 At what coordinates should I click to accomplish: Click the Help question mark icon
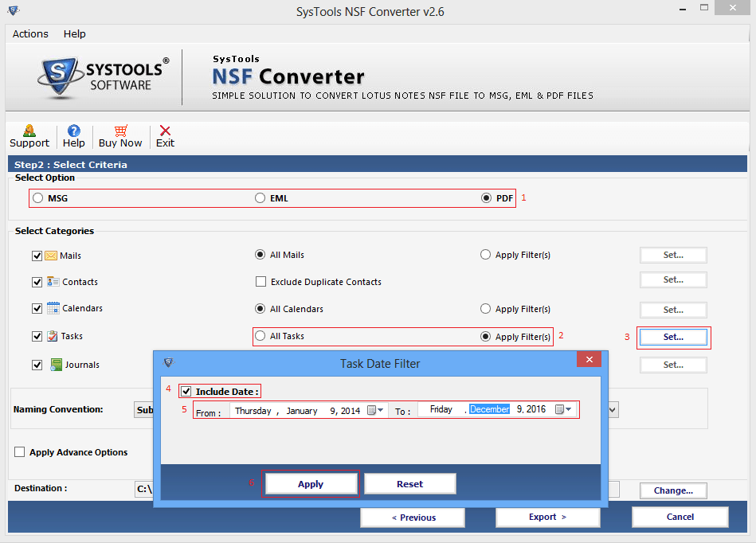point(74,131)
